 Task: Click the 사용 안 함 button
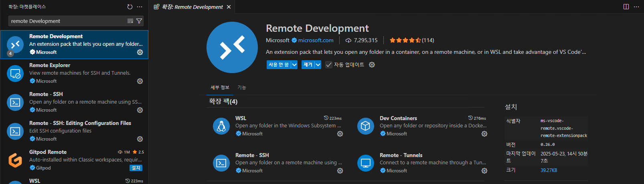coord(279,65)
